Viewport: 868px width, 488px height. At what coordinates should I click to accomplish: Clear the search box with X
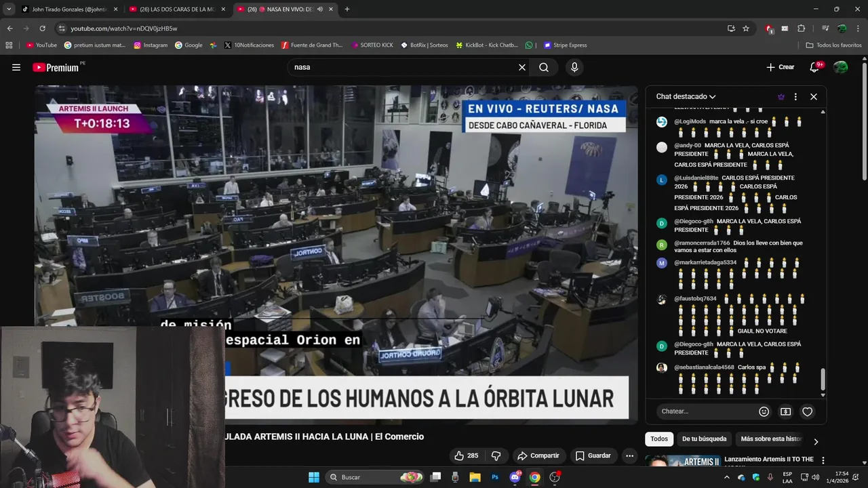(522, 67)
